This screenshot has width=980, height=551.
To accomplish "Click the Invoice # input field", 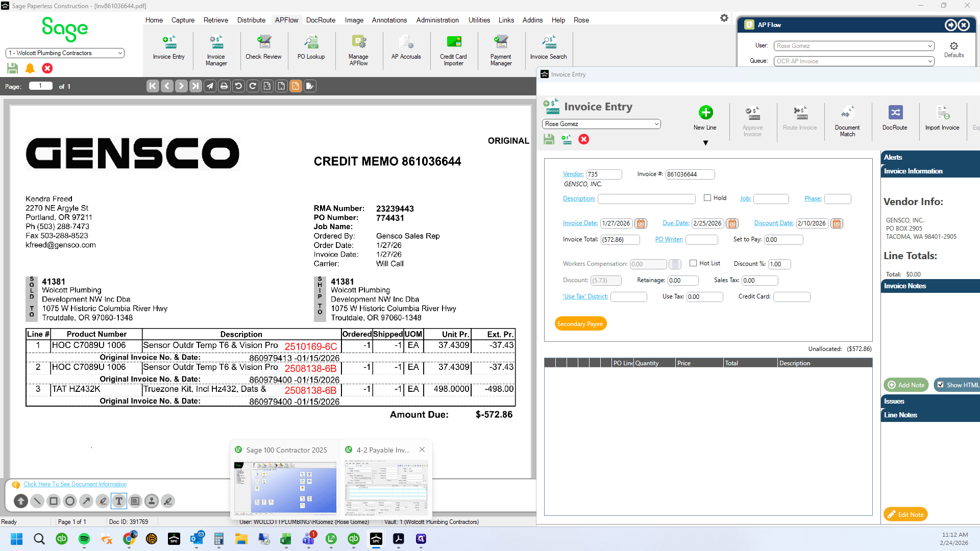I will (690, 174).
